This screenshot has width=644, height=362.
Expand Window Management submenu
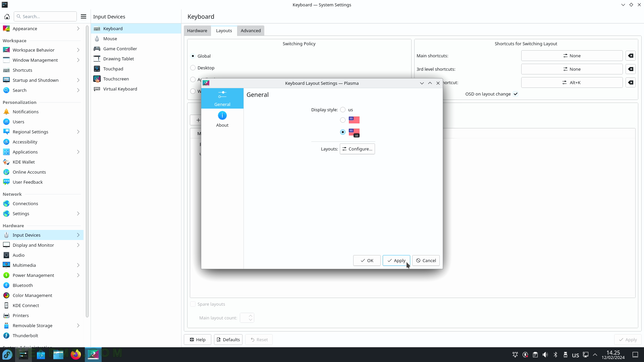78,60
